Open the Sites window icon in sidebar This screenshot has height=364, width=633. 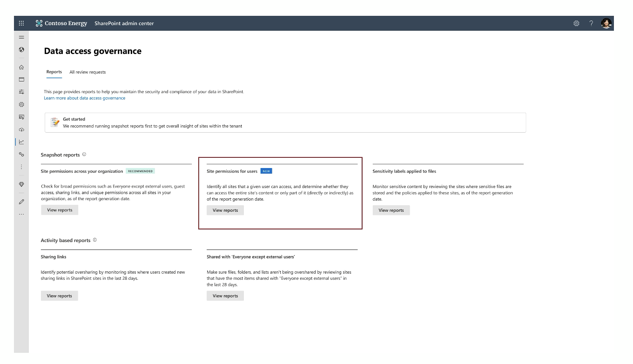coord(21,80)
